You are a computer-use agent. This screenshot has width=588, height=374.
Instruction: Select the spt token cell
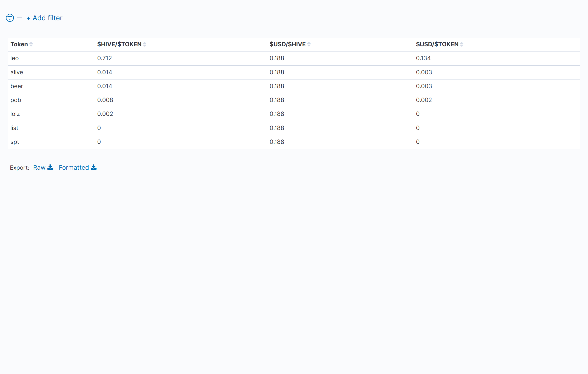[15, 142]
